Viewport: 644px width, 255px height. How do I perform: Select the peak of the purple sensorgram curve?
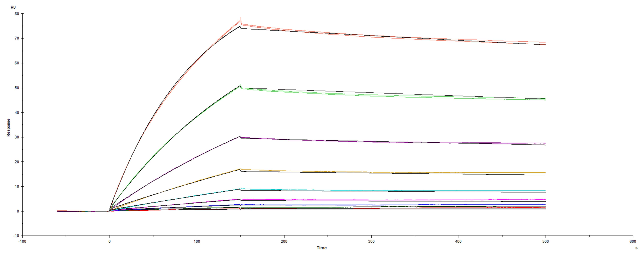[x=240, y=136]
